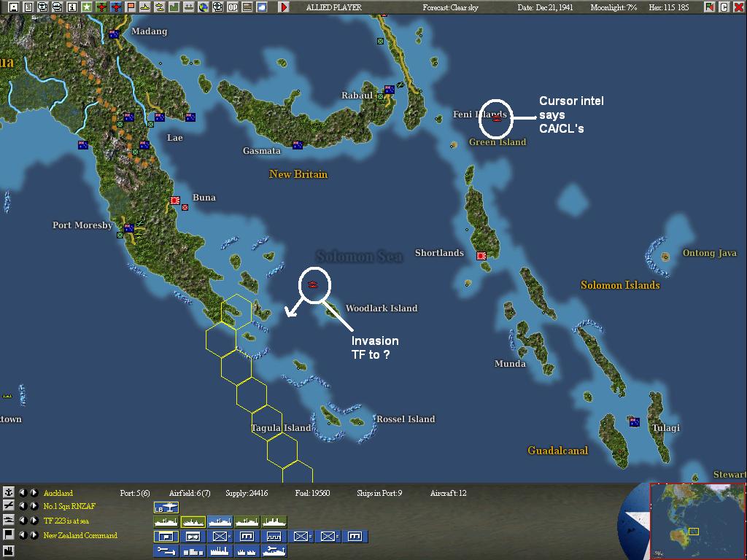Click the red X exit icon
The width and height of the screenshot is (747, 560).
[x=738, y=7]
